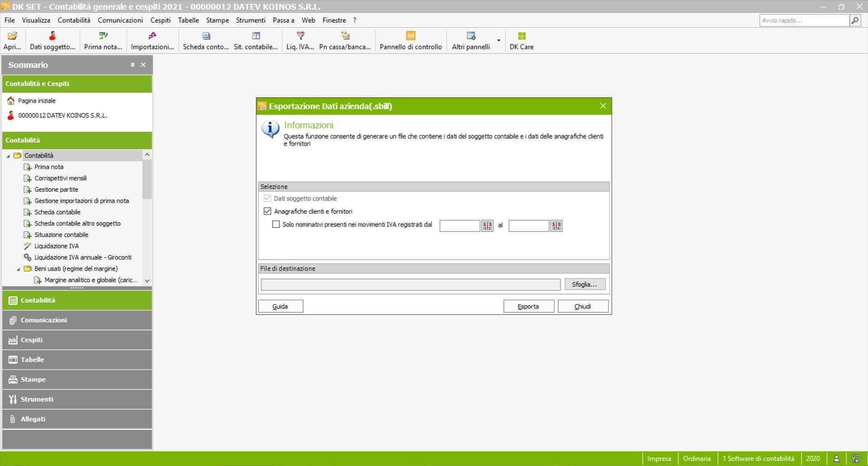The image size is (868, 466).
Task: Close the Sommario panel
Action: click(x=143, y=65)
